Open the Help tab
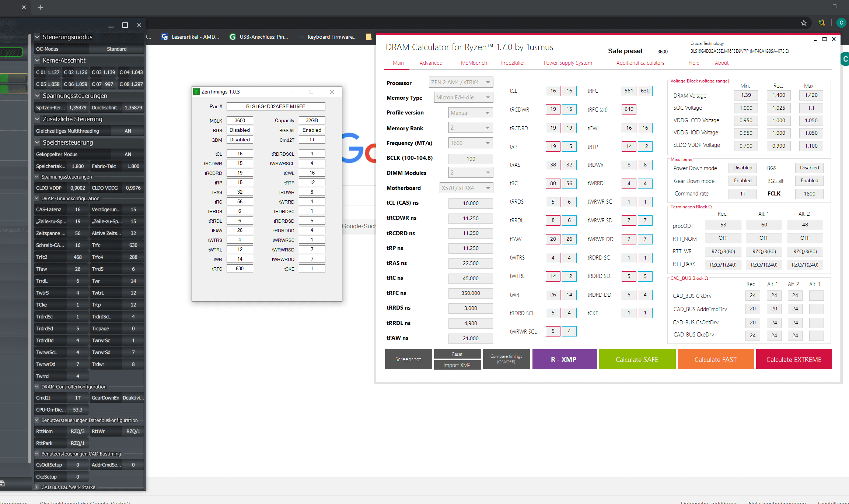Image resolution: width=849 pixels, height=504 pixels. (694, 63)
